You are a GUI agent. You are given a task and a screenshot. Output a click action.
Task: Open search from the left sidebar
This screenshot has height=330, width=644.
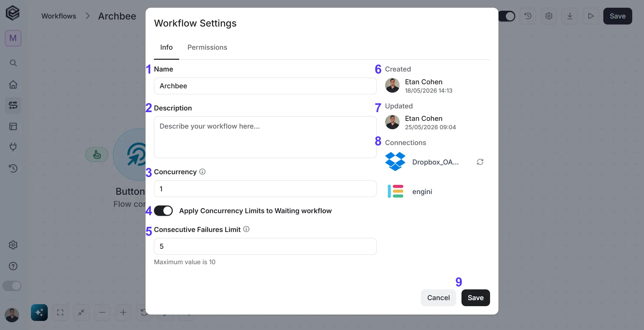13,63
